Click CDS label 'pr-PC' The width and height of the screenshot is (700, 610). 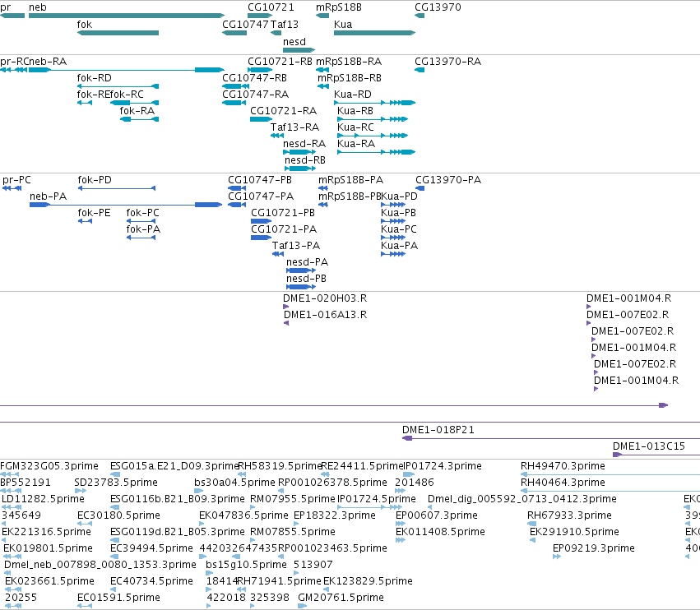click(17, 179)
